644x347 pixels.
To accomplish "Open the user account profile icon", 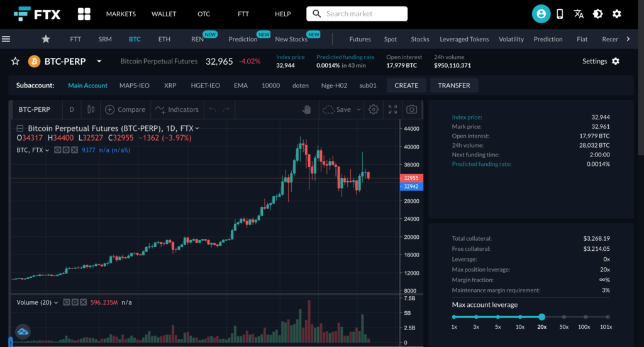I will (x=541, y=14).
